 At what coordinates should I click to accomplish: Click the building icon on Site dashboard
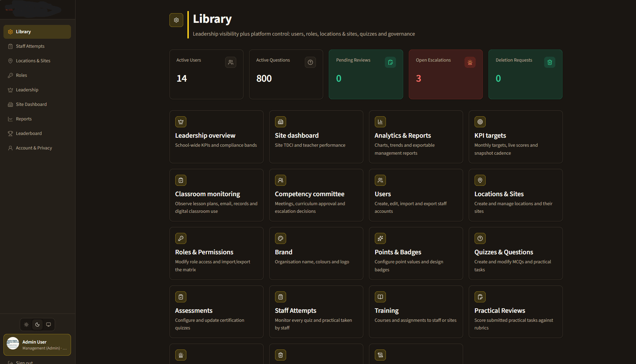281,122
